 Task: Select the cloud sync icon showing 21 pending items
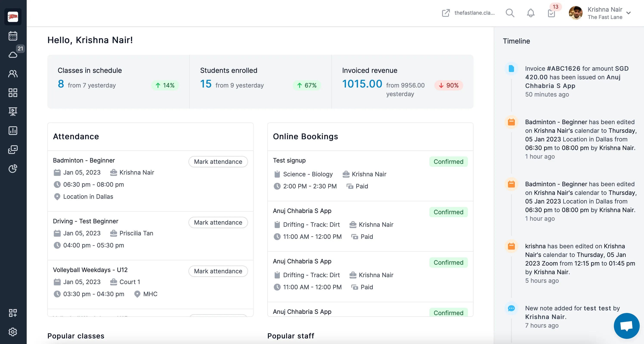click(13, 55)
